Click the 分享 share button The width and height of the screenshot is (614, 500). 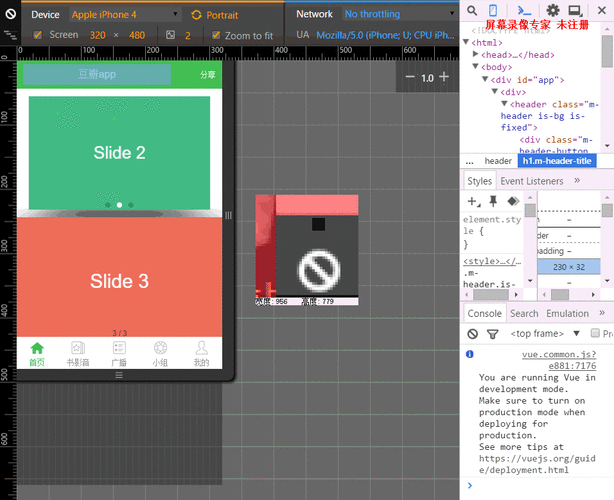tap(207, 75)
